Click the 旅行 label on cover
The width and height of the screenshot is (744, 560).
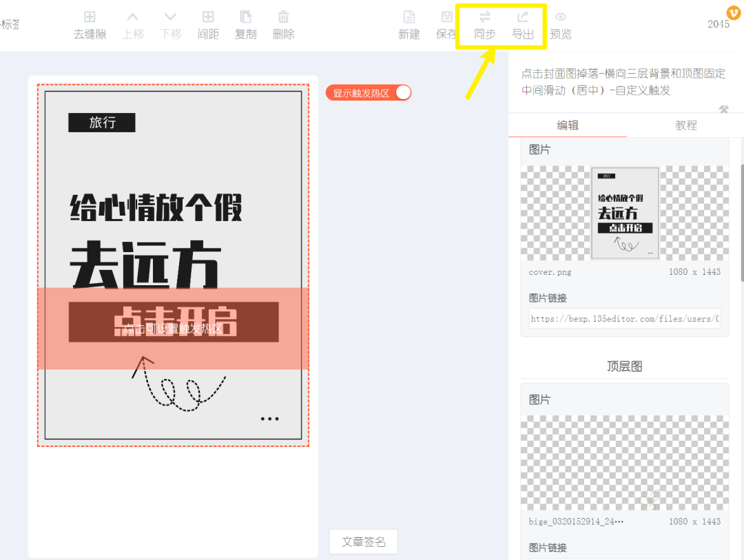(x=101, y=123)
